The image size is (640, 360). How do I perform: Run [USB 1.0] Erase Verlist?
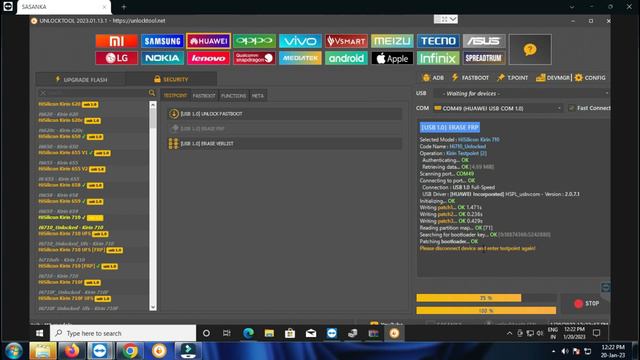coord(284,143)
